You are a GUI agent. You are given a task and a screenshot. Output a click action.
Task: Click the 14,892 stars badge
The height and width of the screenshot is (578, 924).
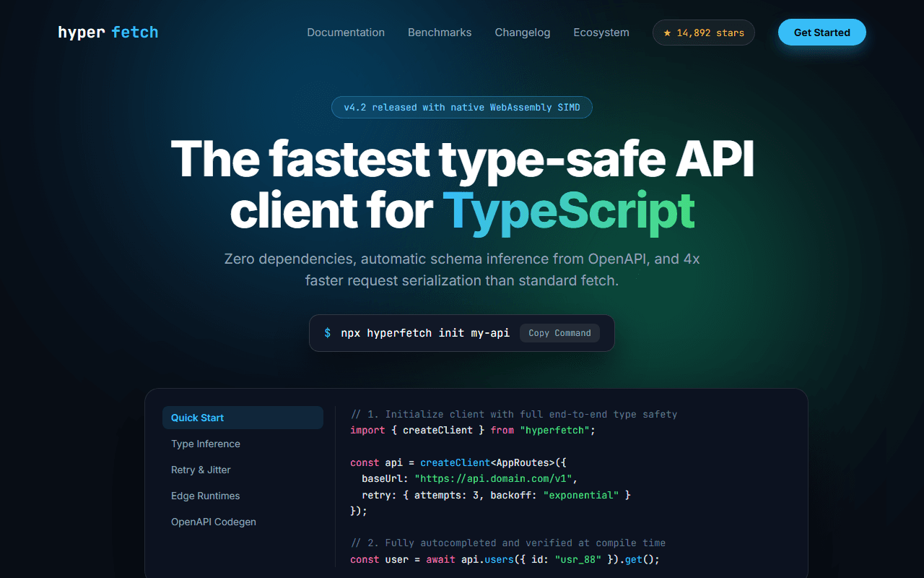coord(704,33)
